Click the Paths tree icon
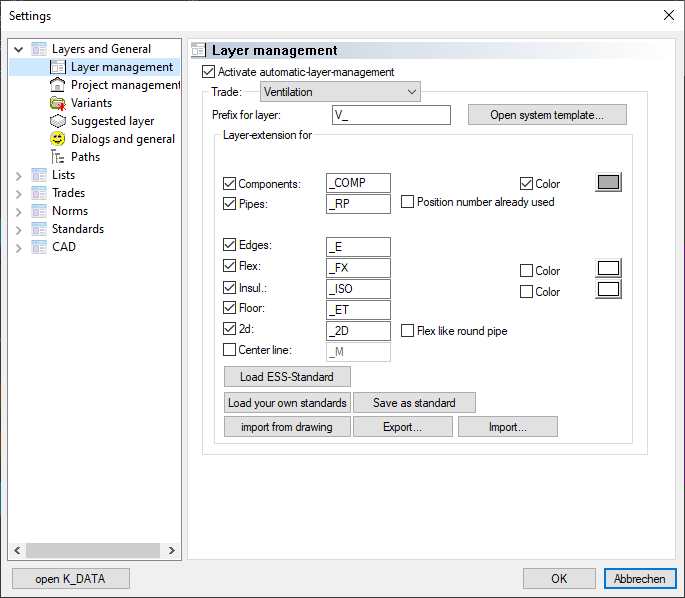This screenshot has width=685, height=598. [x=58, y=157]
